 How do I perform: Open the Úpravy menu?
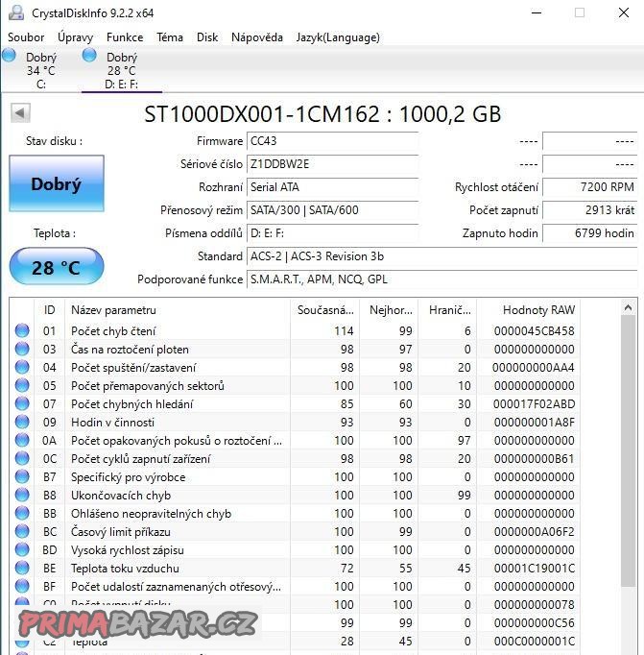pos(75,37)
